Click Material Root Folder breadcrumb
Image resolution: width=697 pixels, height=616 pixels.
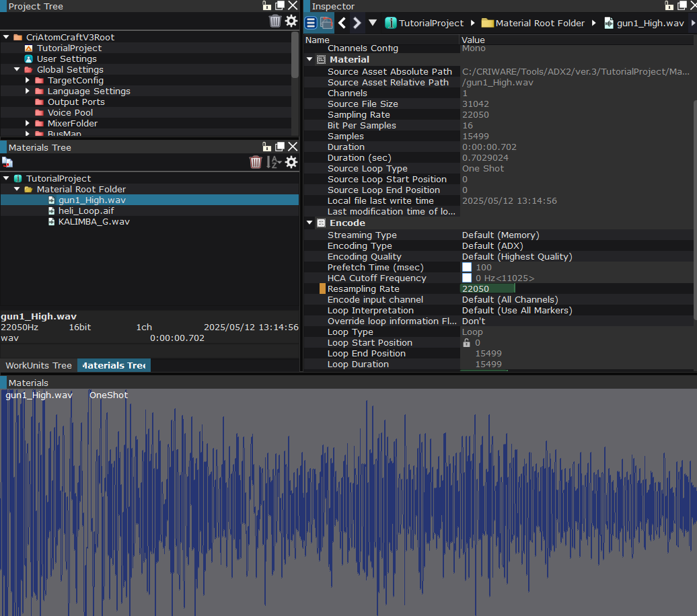pyautogui.click(x=540, y=23)
